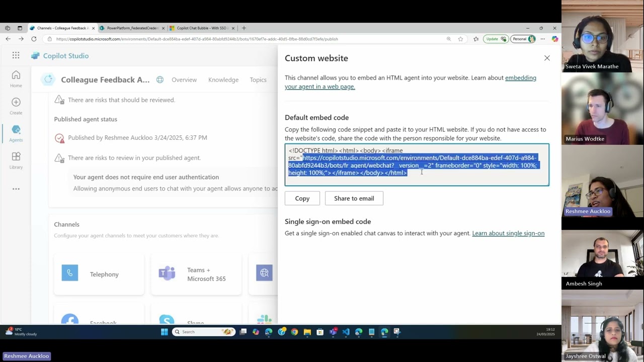Click the Windows Start button
This screenshot has width=644, height=362.
(164, 332)
